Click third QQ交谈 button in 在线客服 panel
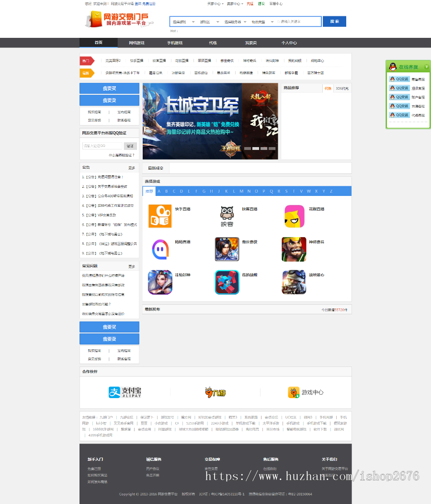The width and height of the screenshot is (431, 504). pyautogui.click(x=399, y=97)
